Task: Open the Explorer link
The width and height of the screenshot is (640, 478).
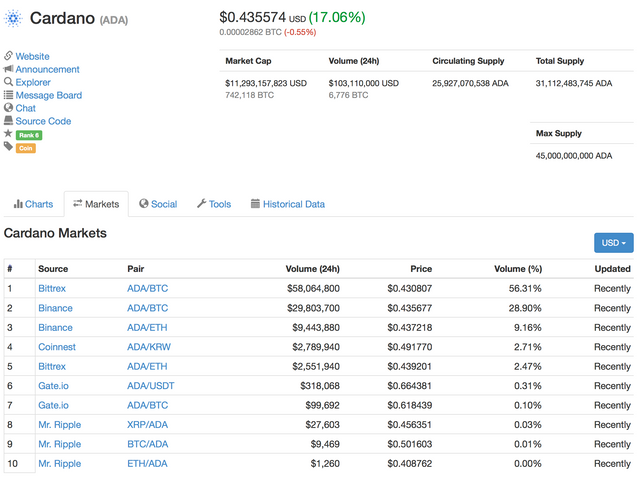Action: [x=33, y=82]
